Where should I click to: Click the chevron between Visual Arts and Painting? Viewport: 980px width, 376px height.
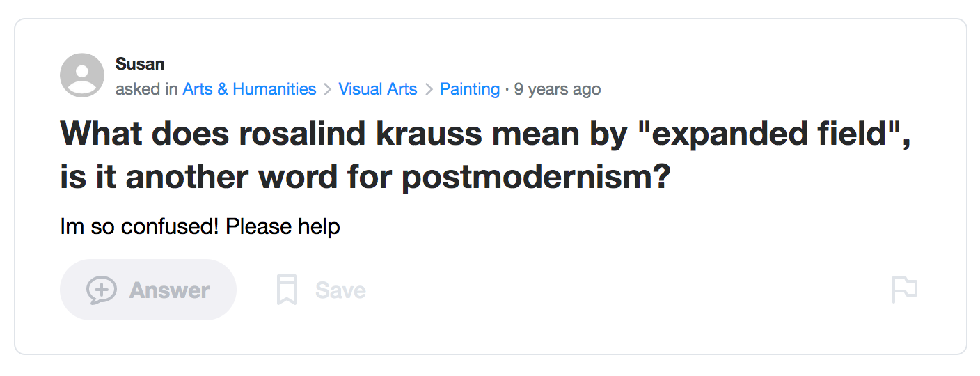(x=429, y=90)
